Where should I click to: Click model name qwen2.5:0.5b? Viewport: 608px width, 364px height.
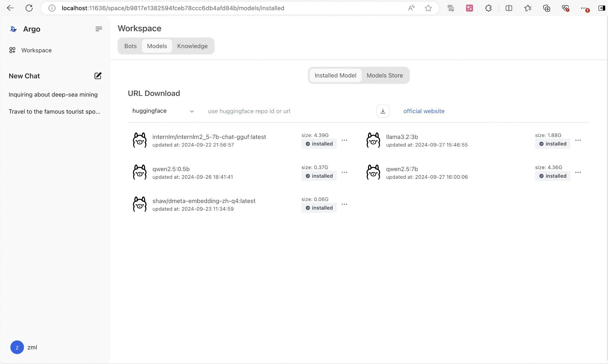coord(171,169)
